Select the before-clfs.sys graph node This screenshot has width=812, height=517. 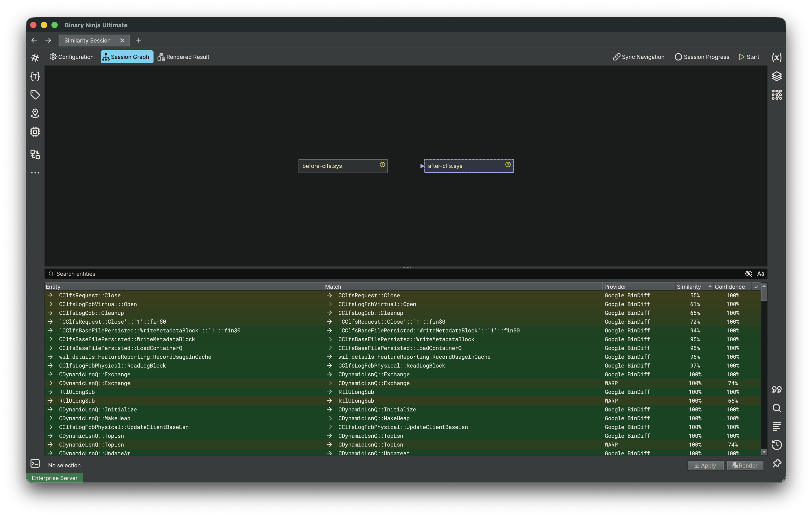click(343, 166)
